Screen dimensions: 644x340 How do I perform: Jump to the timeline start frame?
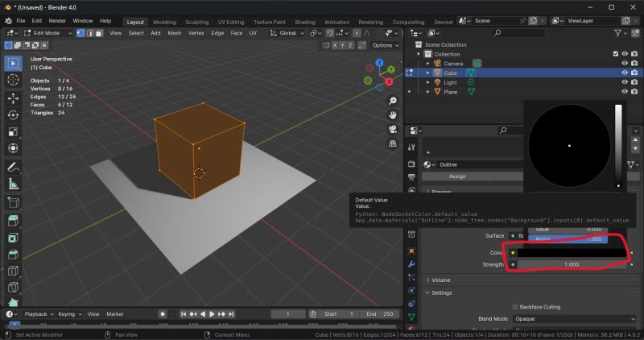pos(184,314)
